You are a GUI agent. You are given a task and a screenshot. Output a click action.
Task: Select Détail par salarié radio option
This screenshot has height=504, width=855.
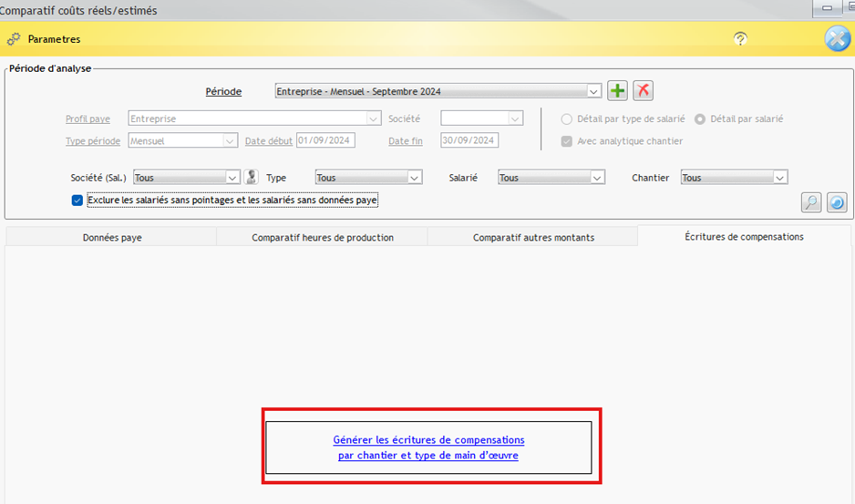click(x=700, y=118)
